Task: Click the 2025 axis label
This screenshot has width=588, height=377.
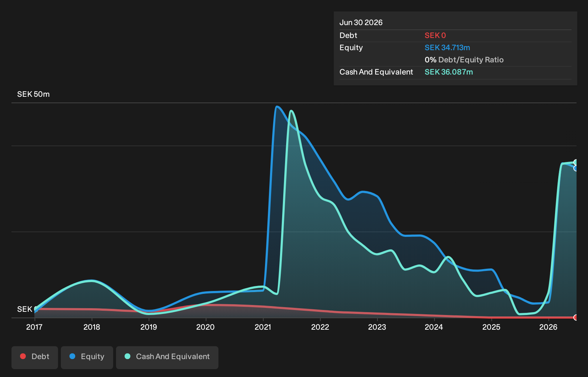Action: click(491, 327)
